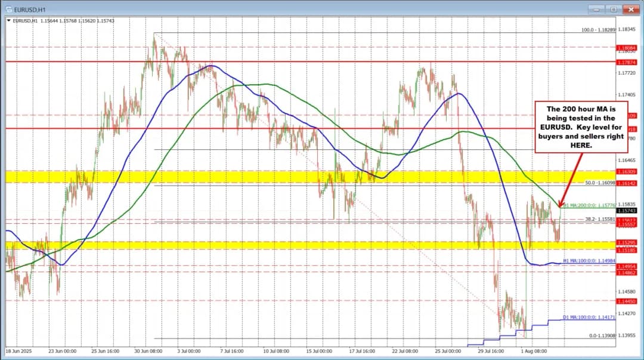
Task: Select the 1.18084 red price level tag
Action: [628, 48]
